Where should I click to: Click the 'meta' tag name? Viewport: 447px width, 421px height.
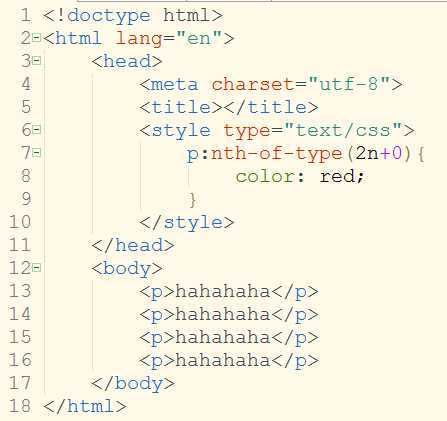pyautogui.click(x=175, y=84)
